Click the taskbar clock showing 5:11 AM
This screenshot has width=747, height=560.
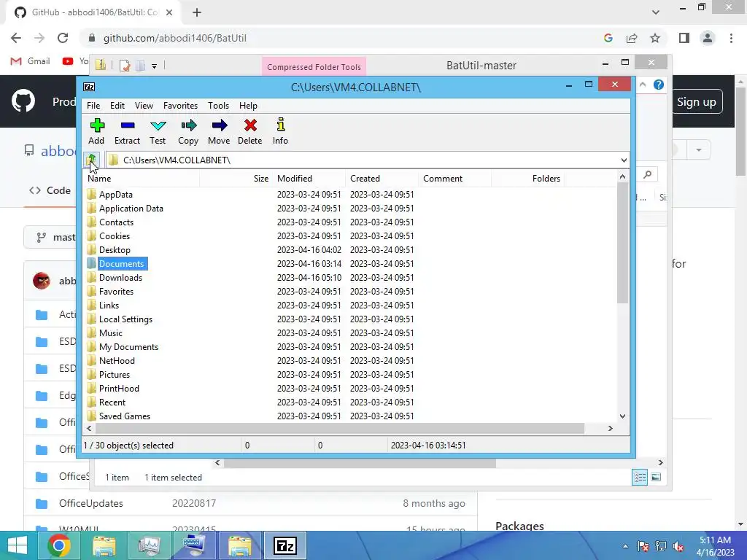[x=715, y=546]
